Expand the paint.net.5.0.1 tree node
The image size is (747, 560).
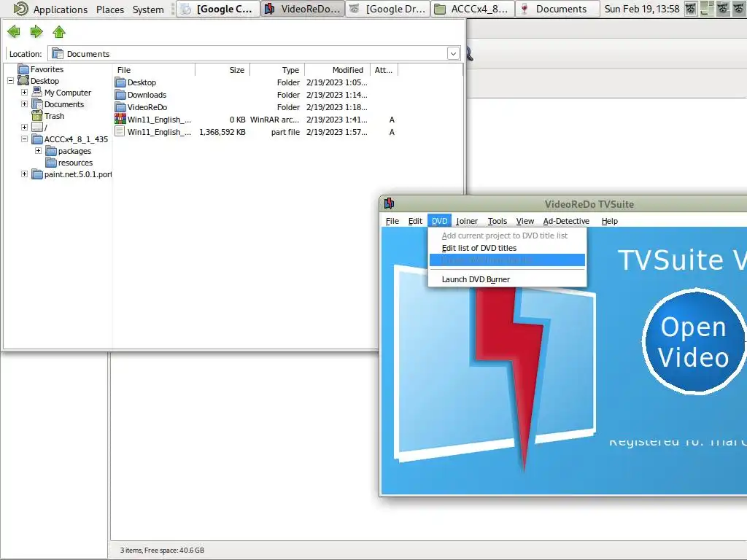click(24, 174)
